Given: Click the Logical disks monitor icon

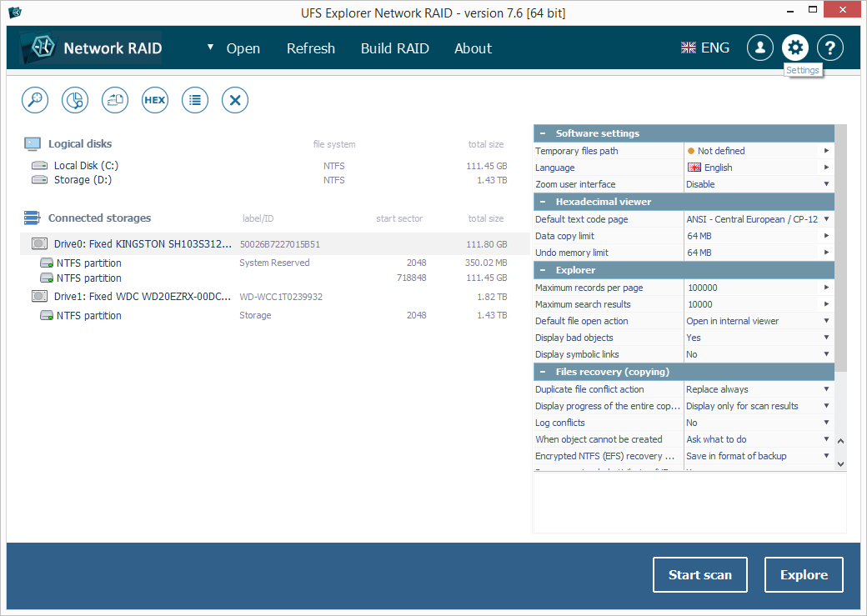Looking at the screenshot, I should (x=33, y=144).
